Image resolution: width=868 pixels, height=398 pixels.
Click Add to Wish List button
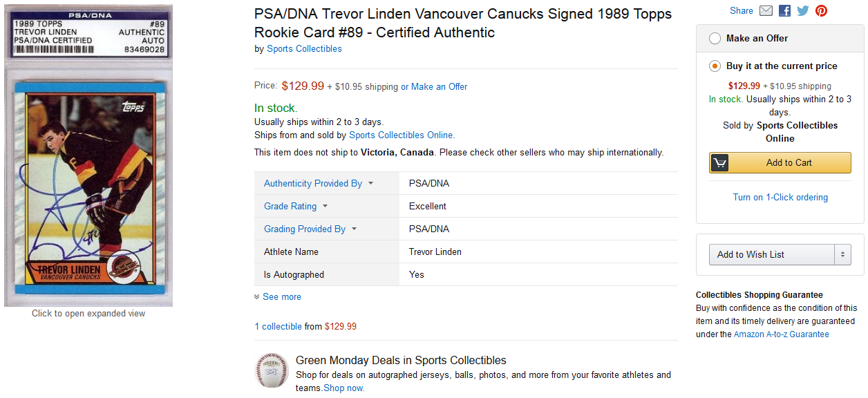(x=771, y=255)
